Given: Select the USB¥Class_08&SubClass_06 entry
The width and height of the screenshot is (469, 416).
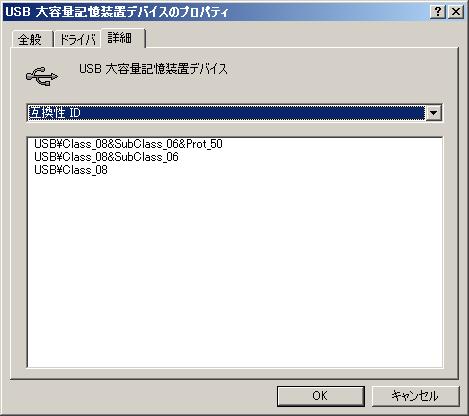Looking at the screenshot, I should pos(106,157).
